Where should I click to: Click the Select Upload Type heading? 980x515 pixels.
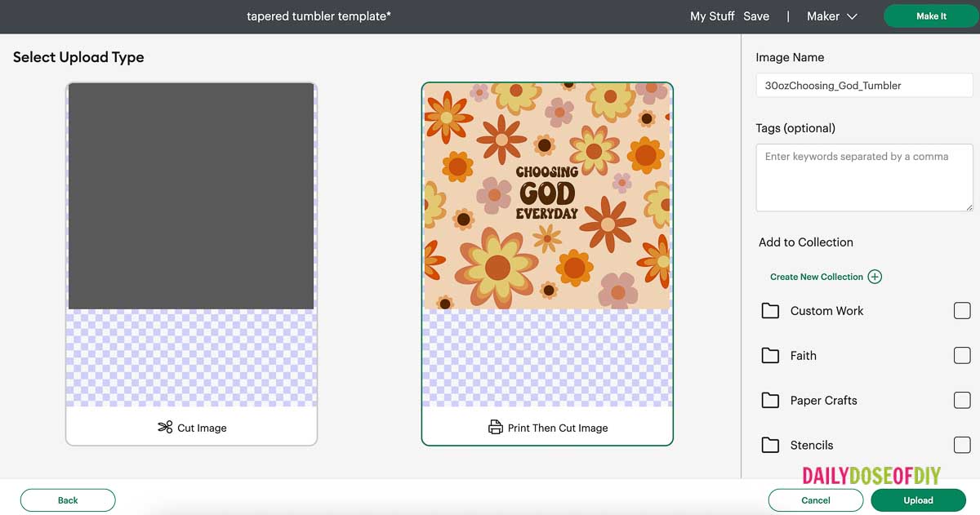tap(78, 57)
